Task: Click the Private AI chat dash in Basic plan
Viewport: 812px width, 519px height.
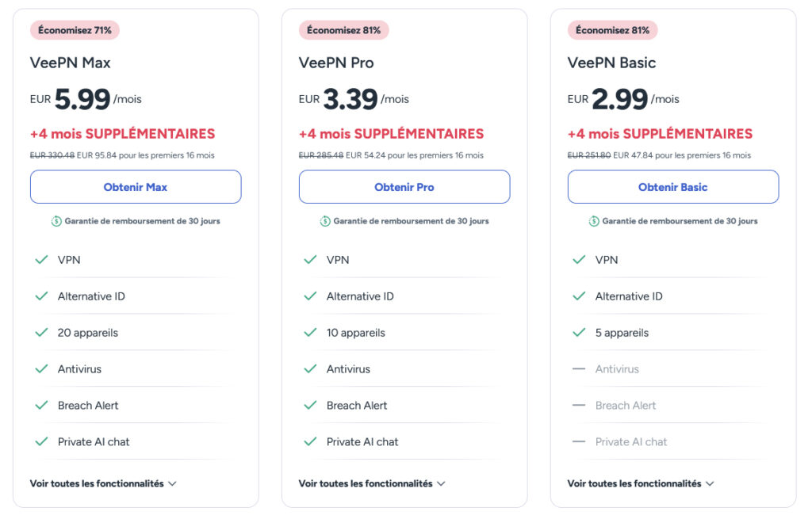Action: point(579,442)
